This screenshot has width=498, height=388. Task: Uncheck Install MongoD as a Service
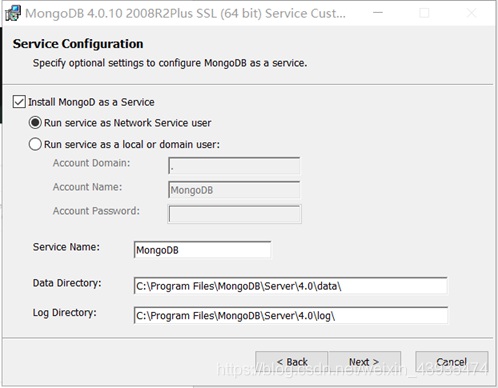(x=19, y=102)
